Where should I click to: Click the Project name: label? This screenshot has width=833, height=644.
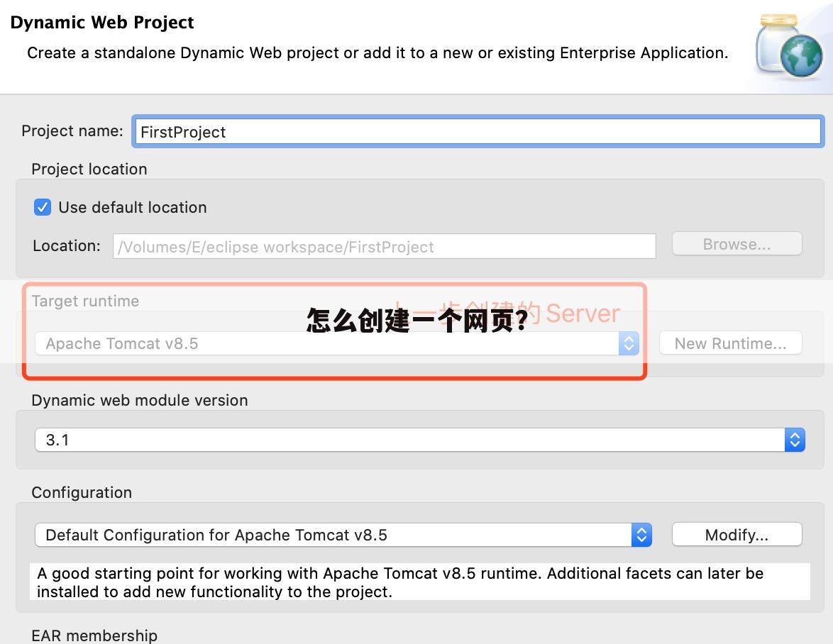coord(72,131)
